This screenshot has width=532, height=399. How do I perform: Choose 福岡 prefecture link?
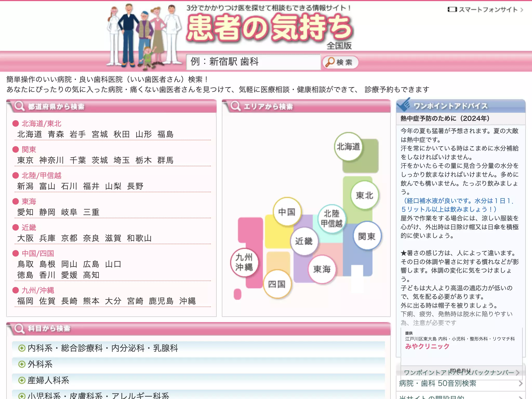click(25, 301)
